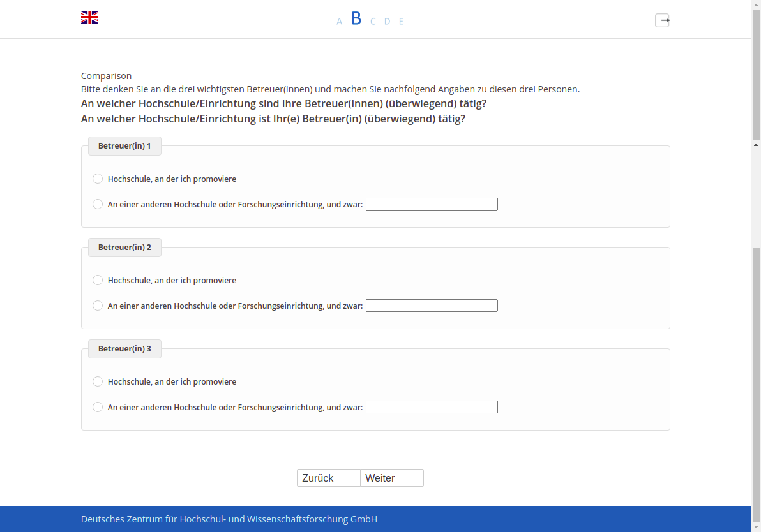Select 'Hochschule, an der ich promoviere' for Betreuer(in) 2

click(98, 280)
